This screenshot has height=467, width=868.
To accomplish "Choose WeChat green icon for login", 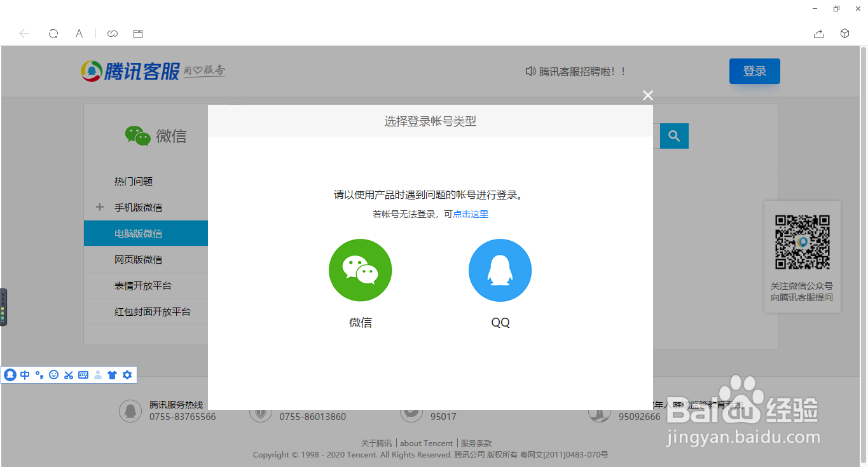I will (x=360, y=270).
